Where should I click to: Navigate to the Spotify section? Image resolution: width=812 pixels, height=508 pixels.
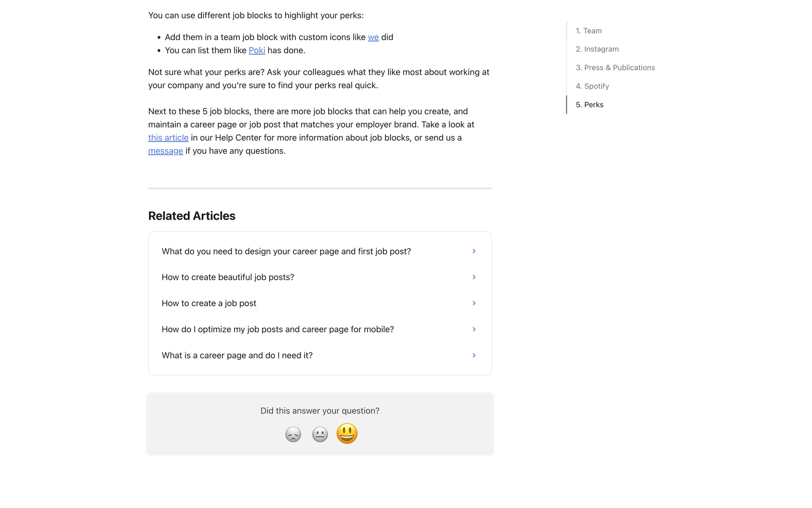pos(592,86)
